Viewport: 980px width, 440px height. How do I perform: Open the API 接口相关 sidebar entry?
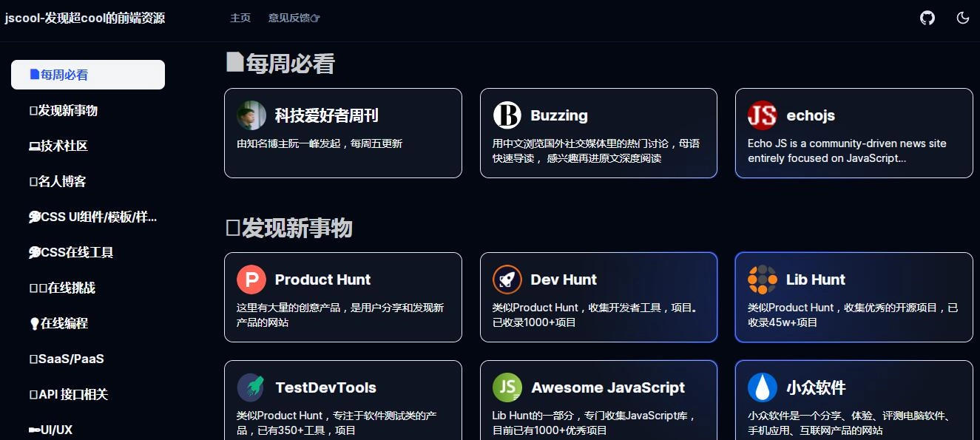[x=69, y=394]
